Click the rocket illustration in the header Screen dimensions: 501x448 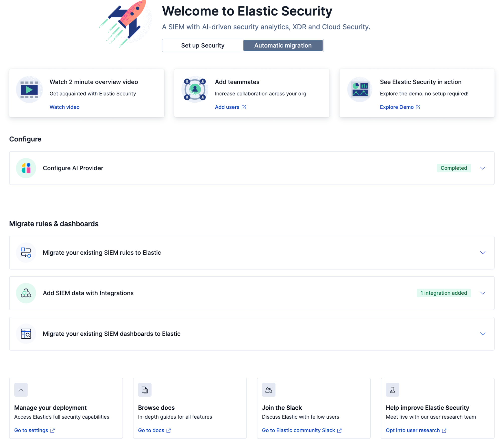[125, 24]
